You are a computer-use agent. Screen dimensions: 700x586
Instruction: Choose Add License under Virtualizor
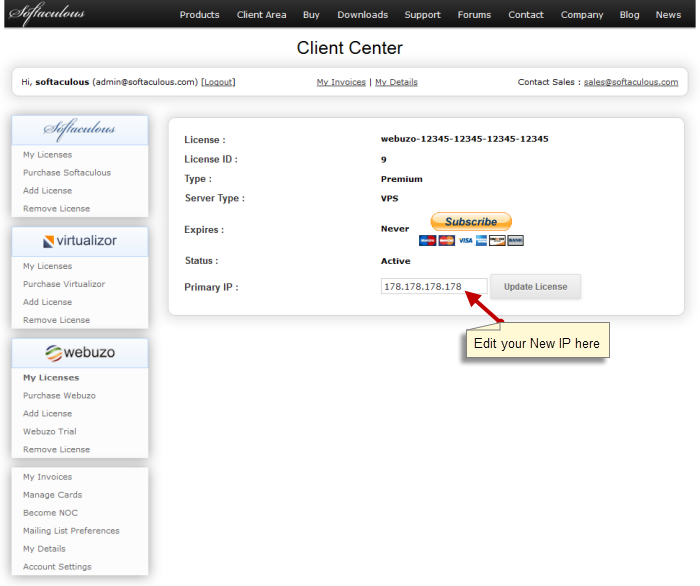(47, 302)
